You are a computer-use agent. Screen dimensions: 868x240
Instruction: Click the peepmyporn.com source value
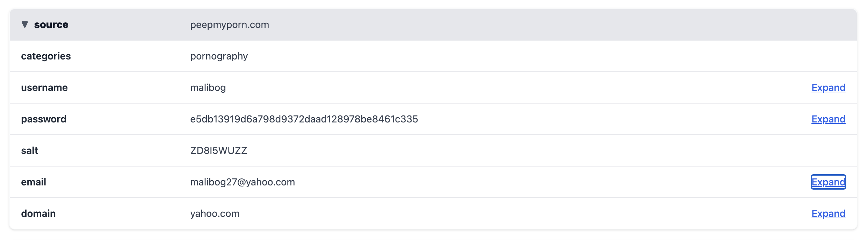(x=229, y=24)
